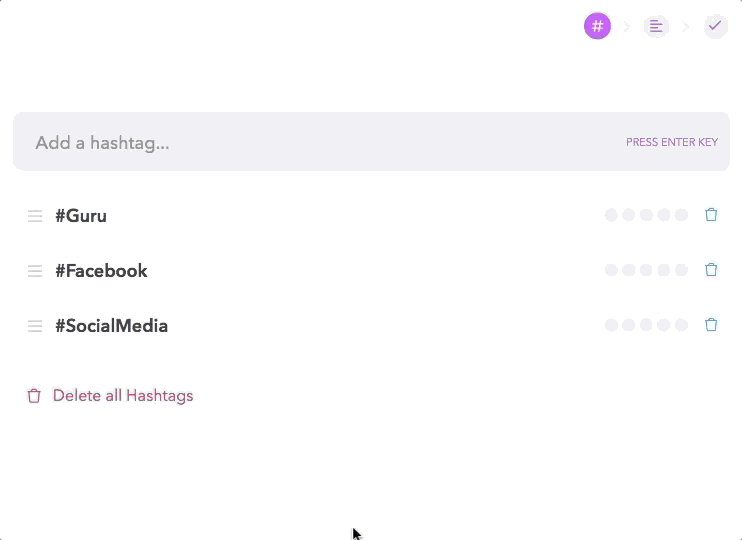The height and width of the screenshot is (540, 742).
Task: Set #SocialMedia rating to third dot
Action: pyautogui.click(x=646, y=325)
